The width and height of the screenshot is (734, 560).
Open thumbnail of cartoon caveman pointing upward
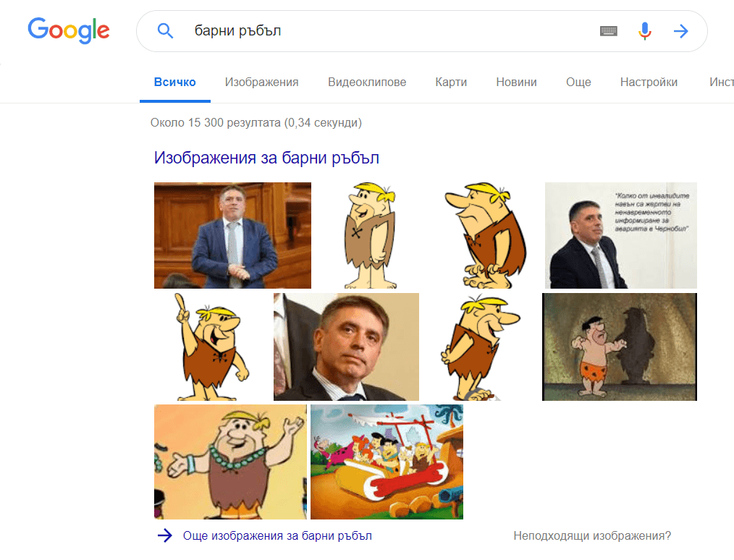pyautogui.click(x=211, y=347)
